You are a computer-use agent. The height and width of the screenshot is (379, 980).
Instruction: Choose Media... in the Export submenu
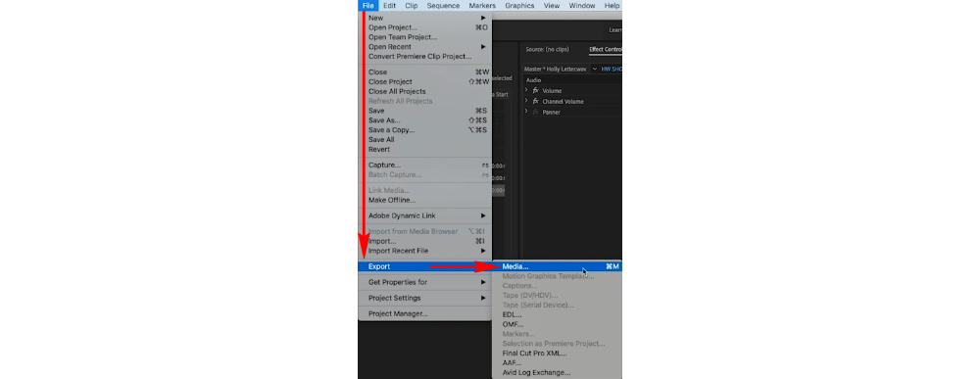click(x=558, y=266)
